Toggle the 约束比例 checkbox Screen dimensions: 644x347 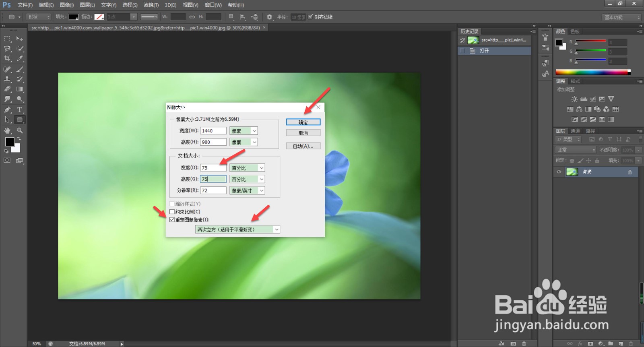pyautogui.click(x=172, y=212)
